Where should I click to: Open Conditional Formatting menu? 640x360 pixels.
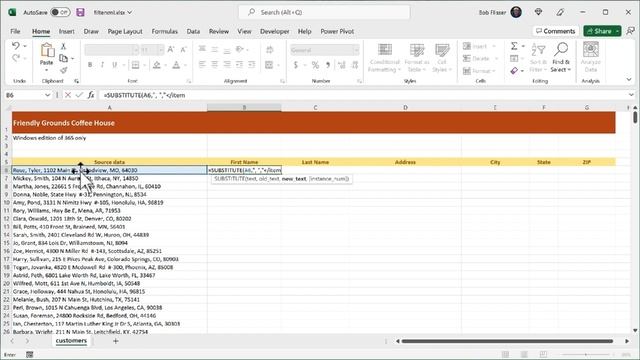(384, 58)
